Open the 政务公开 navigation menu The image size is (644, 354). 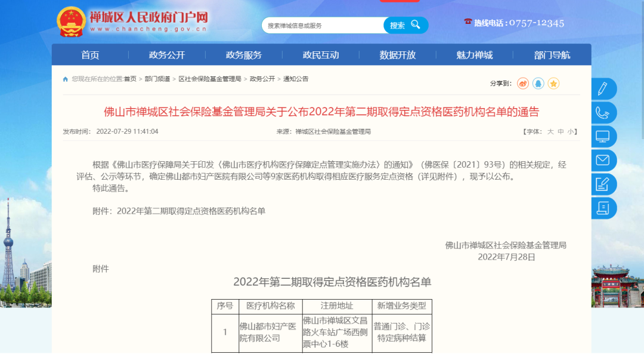(167, 55)
